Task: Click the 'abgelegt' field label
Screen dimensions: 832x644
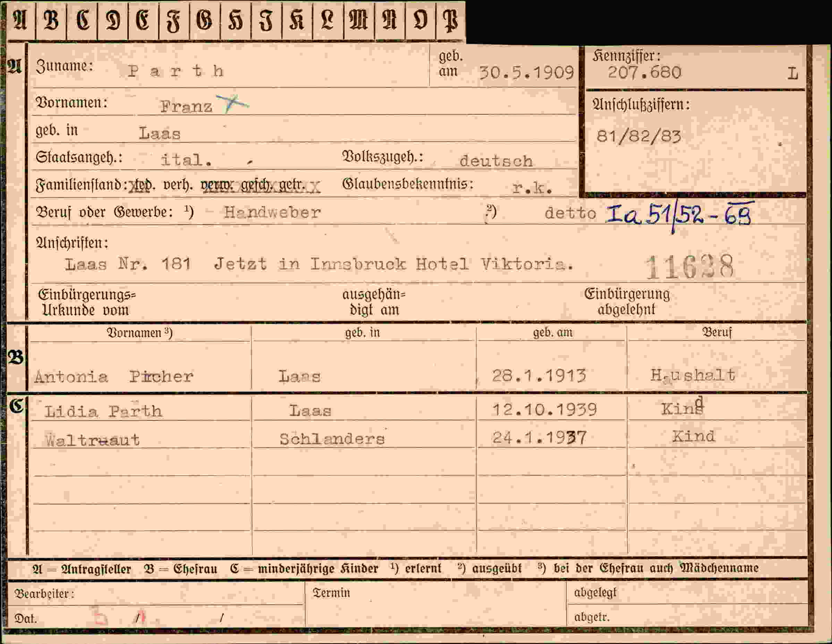Action: coord(595,593)
